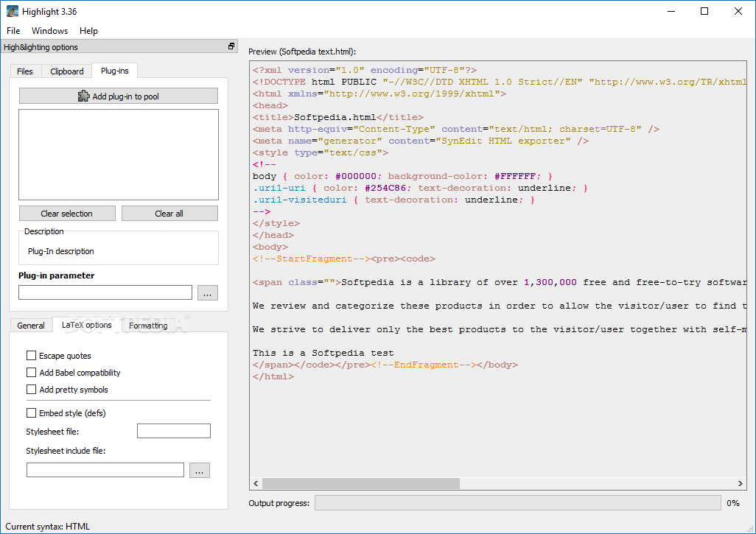Close the Highlight window
Image resolution: width=756 pixels, height=534 pixels.
click(x=738, y=11)
